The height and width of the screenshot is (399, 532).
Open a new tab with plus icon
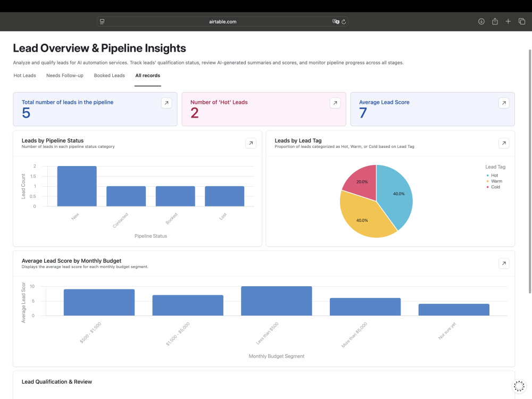508,21
